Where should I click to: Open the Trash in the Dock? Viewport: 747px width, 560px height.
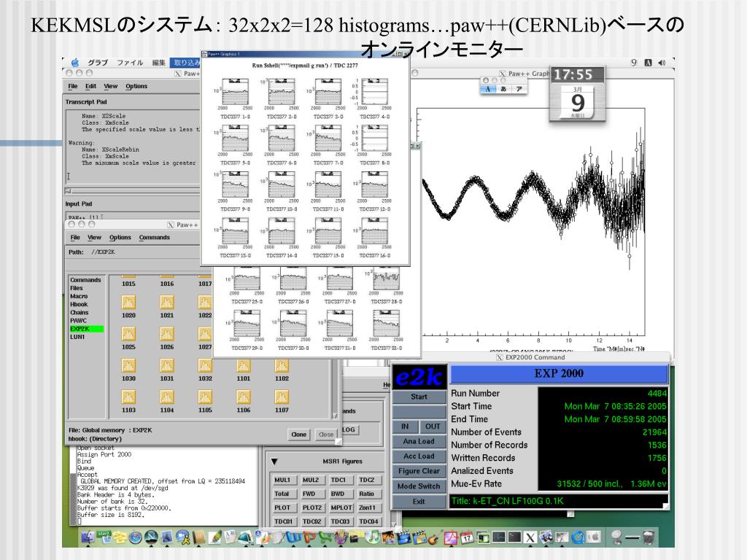pos(648,537)
